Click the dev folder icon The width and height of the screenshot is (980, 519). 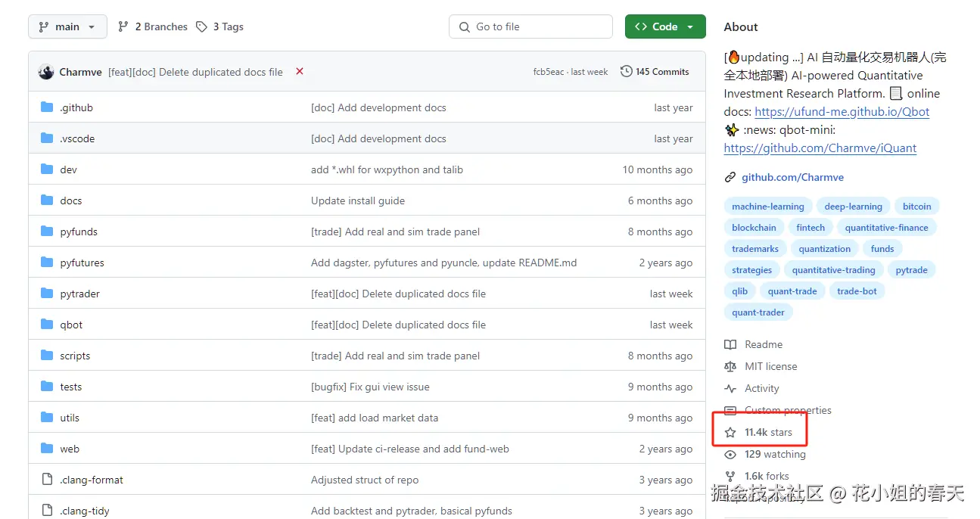click(x=47, y=169)
